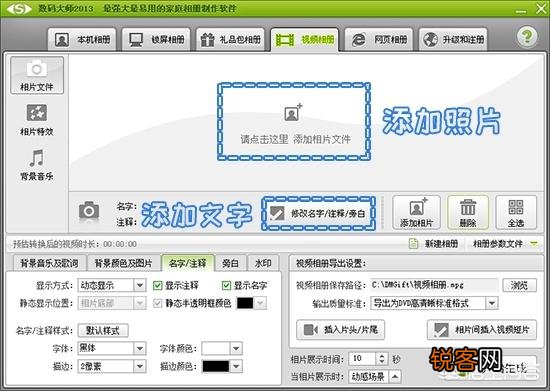Open the 网页相册 tab
The width and height of the screenshot is (550, 391).
click(x=379, y=40)
